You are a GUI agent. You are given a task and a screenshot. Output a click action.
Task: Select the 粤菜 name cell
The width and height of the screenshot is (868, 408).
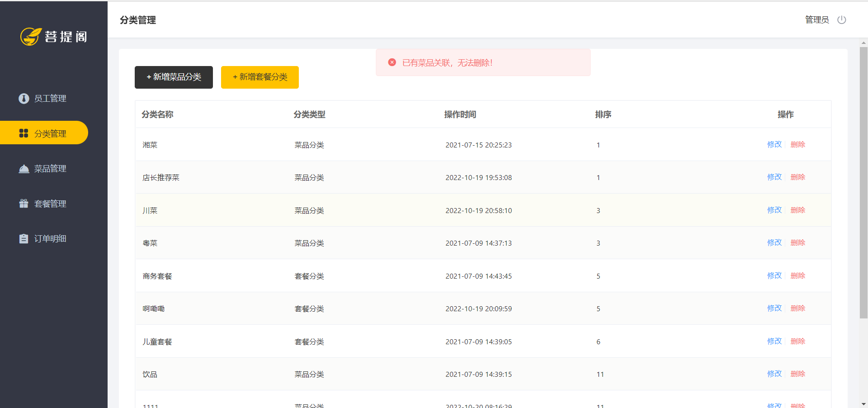tap(150, 243)
